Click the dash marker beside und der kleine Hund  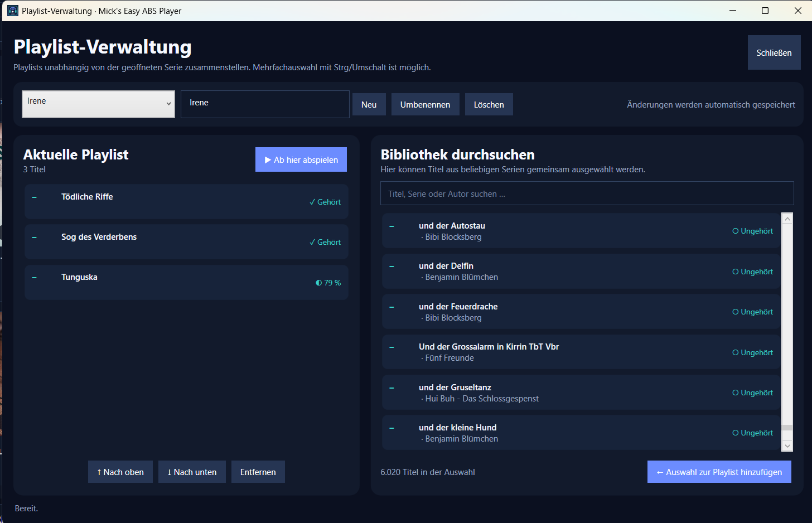point(391,428)
